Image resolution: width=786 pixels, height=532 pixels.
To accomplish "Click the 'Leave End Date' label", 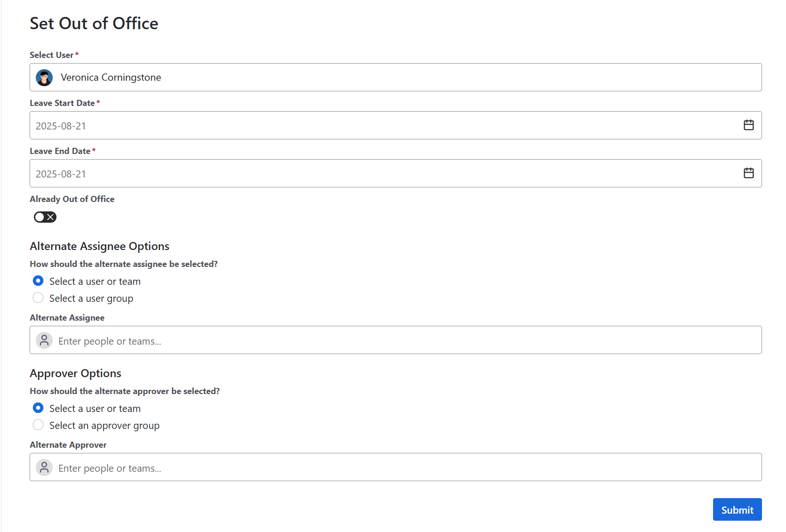I will [x=60, y=151].
